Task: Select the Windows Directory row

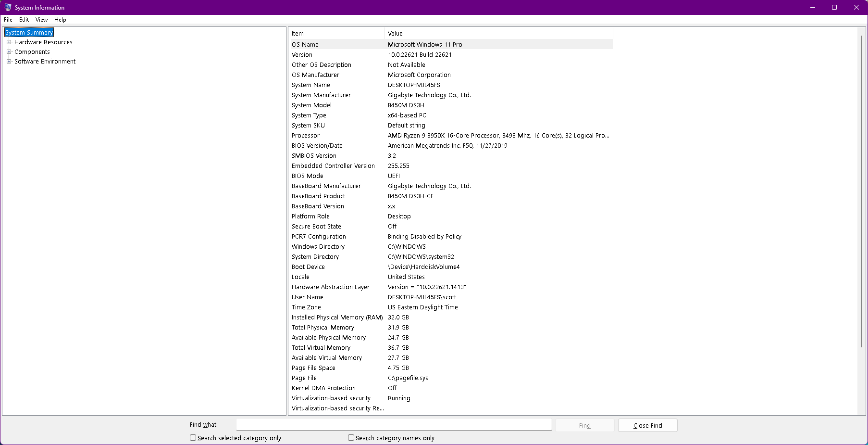Action: coord(451,246)
